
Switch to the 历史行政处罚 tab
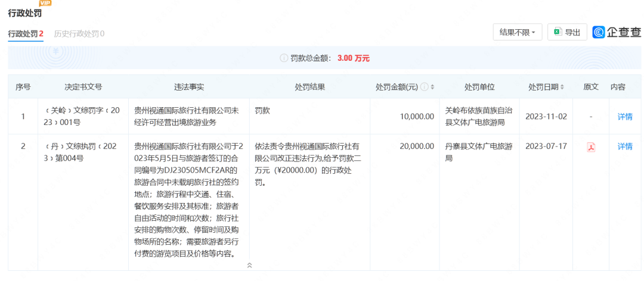pos(79,33)
